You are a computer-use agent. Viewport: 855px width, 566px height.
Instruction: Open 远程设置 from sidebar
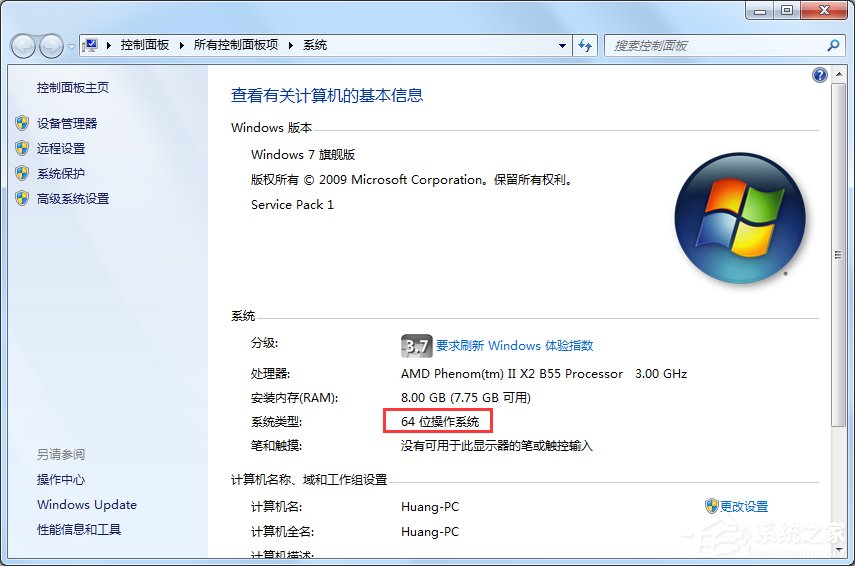[x=61, y=148]
